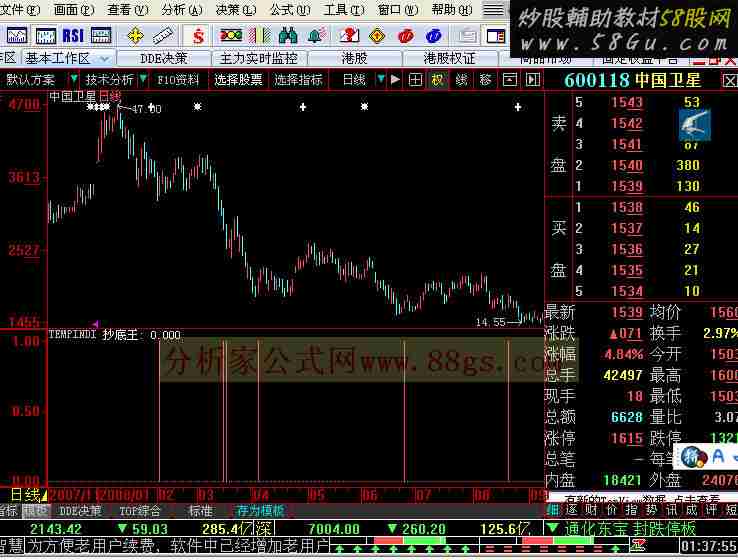Click the striped color bars icon
Image resolution: width=738 pixels, height=560 pixels.
259,36
